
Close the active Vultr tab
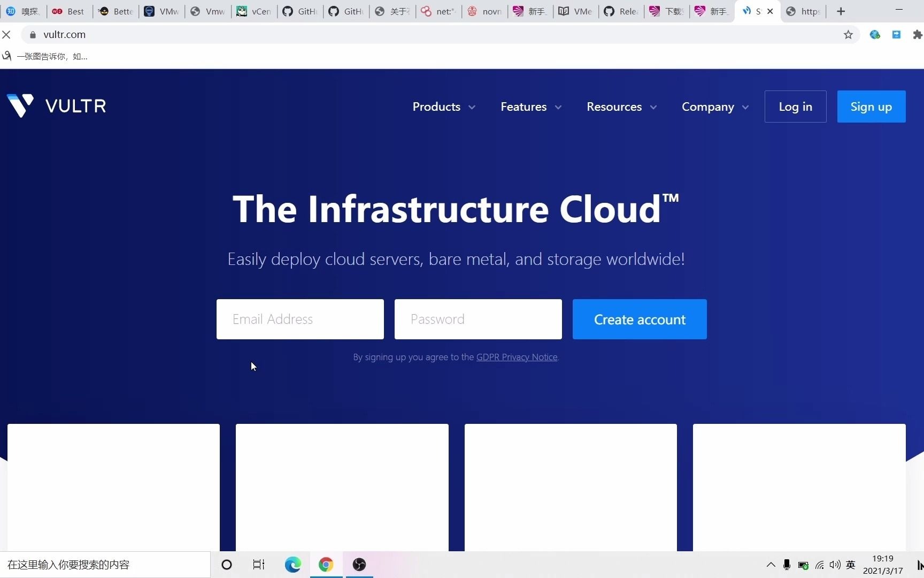(770, 11)
